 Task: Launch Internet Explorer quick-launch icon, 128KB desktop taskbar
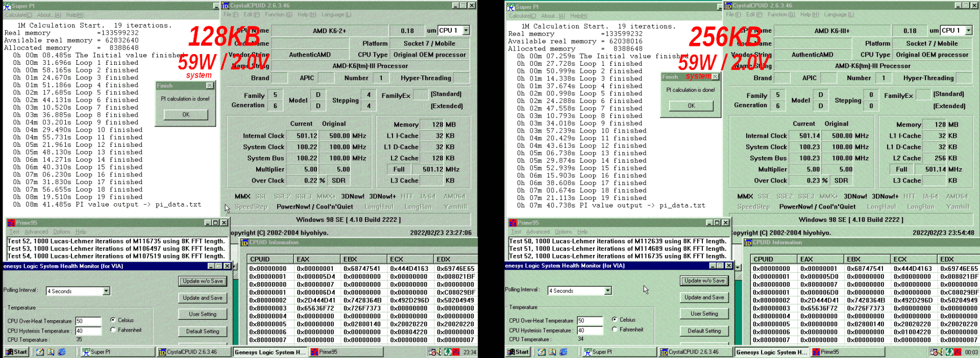pyautogui.click(x=62, y=352)
